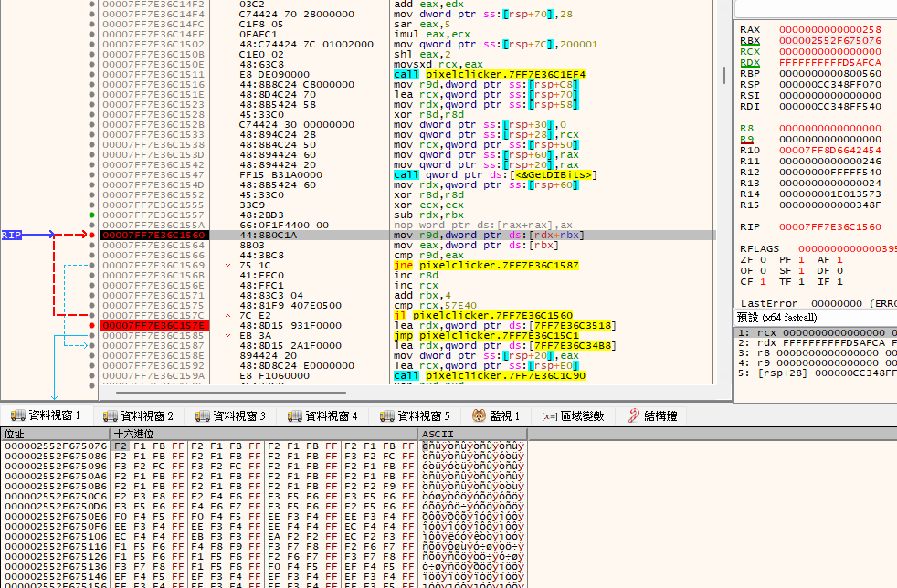Set a breakpoint using the dot beside 00007FF7E36C1547
This screenshot has height=588, width=897.
(91, 175)
